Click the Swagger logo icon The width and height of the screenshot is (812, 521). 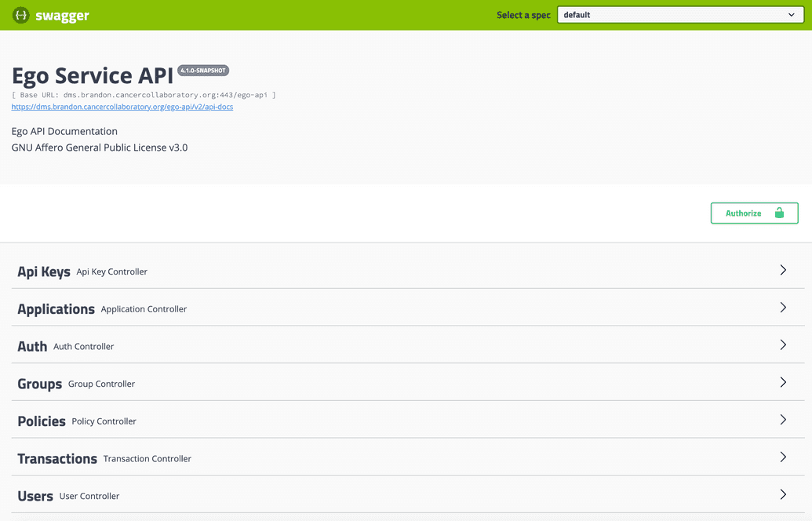tap(20, 15)
